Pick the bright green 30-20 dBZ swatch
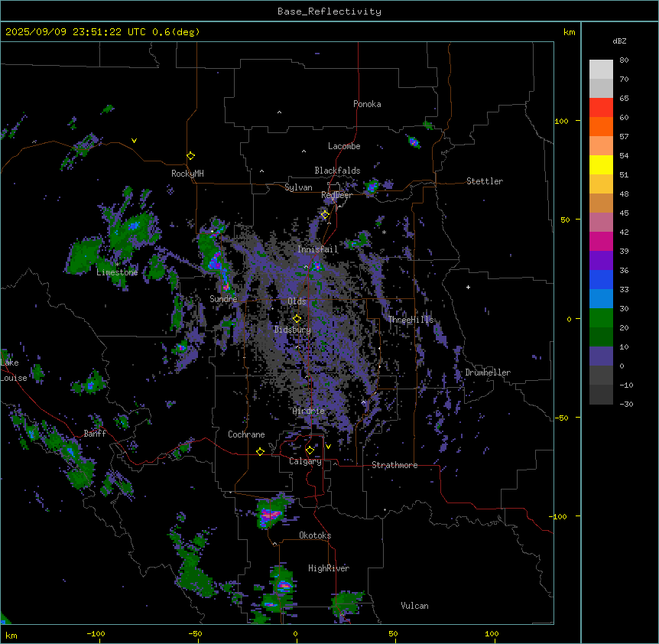This screenshot has width=659, height=644. [601, 318]
